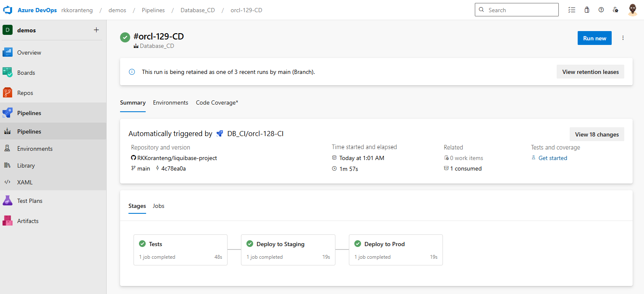Image resolution: width=644 pixels, height=294 pixels.
Task: Click the 1m 57s elapsed time
Action: tap(348, 168)
